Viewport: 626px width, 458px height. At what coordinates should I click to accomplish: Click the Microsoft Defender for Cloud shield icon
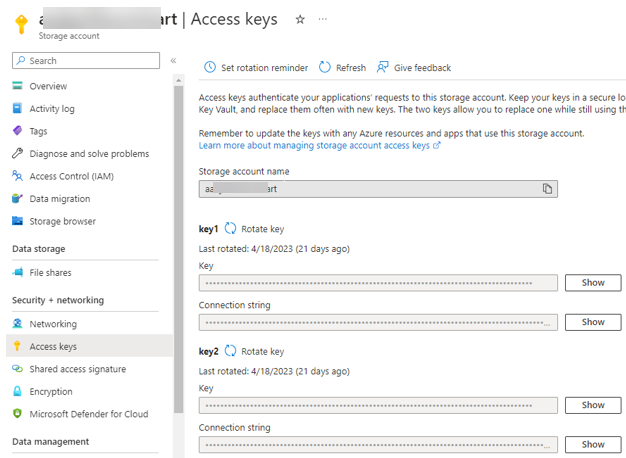pos(17,413)
